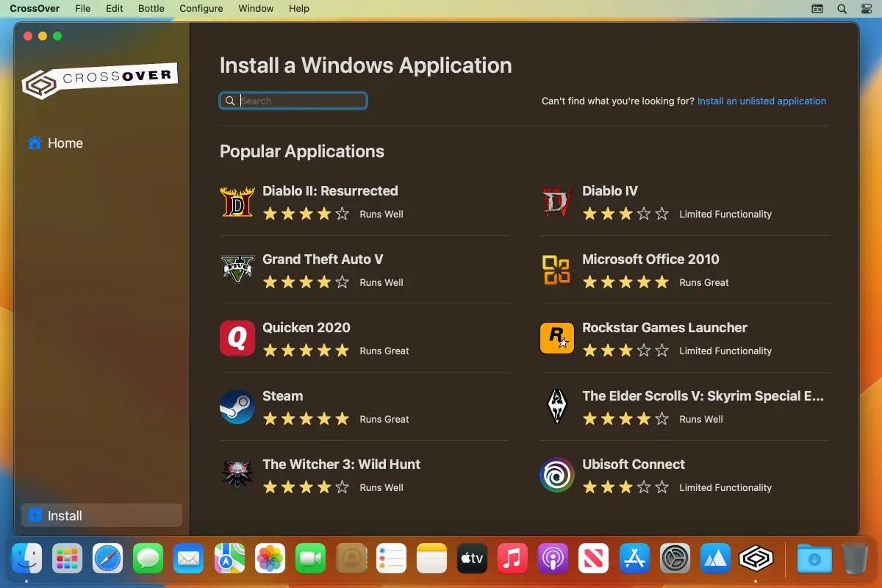Select the Steam application icon

[x=237, y=406]
